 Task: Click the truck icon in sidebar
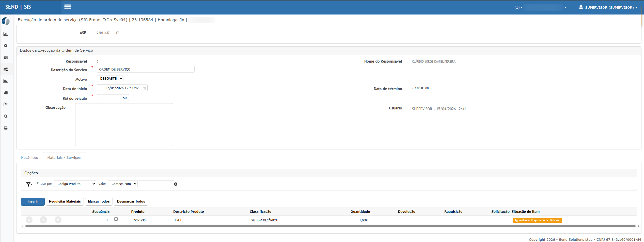[x=6, y=93]
